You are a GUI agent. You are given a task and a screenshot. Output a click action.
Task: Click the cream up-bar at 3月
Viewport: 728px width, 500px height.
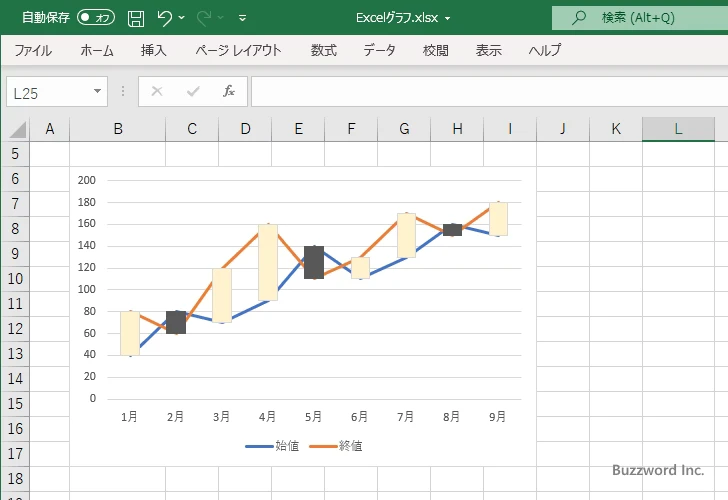point(222,295)
